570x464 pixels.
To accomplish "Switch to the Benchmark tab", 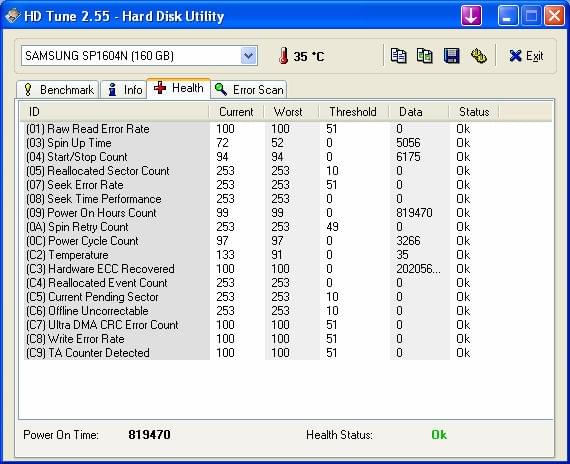I will pos(57,89).
